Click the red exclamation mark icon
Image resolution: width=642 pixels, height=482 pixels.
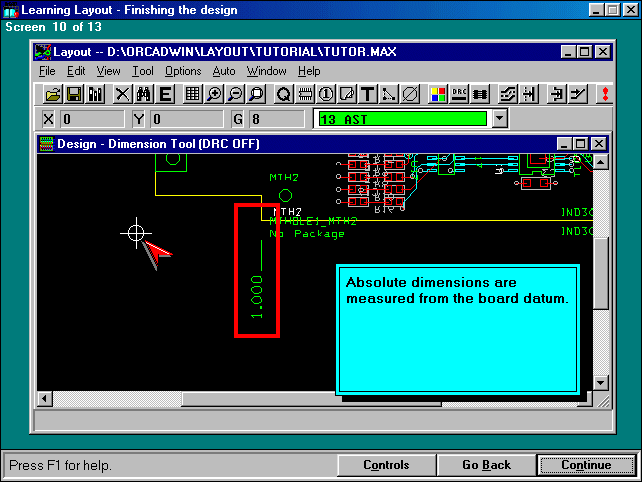coord(604,94)
